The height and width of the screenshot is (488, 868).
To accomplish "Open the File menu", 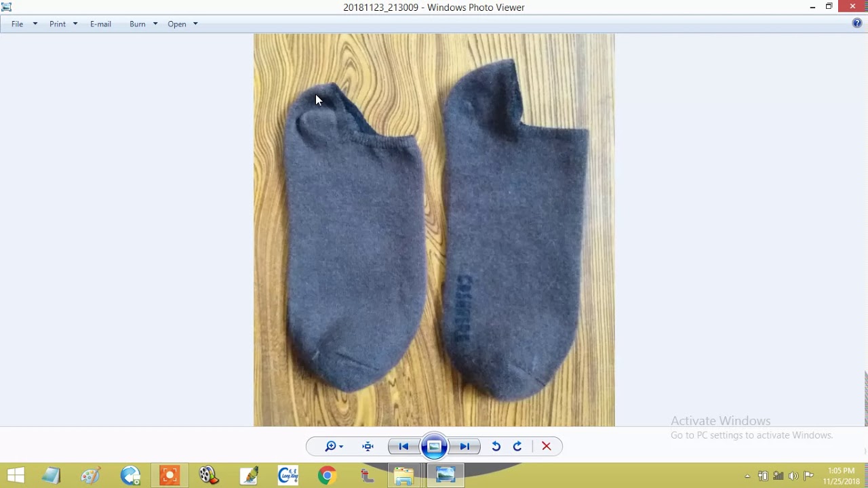I will click(x=17, y=24).
